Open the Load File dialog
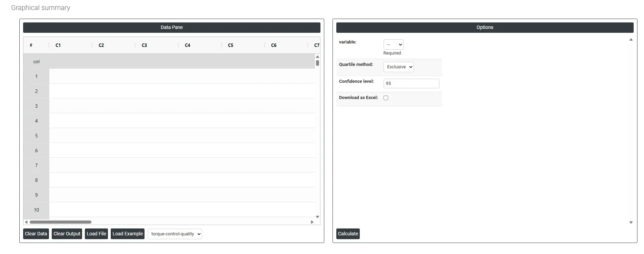This screenshot has width=644, height=254. coord(97,234)
